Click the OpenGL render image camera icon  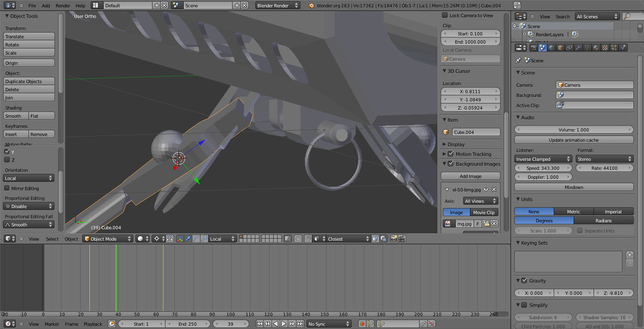(394, 239)
